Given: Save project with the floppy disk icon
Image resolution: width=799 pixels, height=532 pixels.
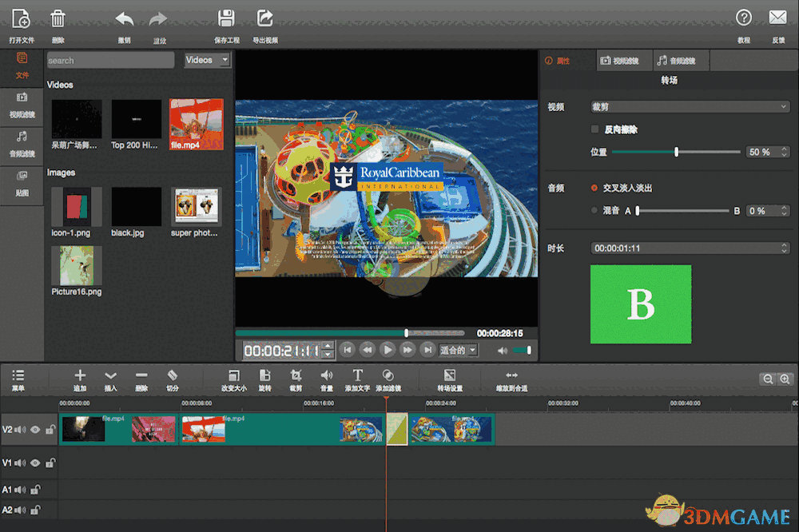Looking at the screenshot, I should [227, 18].
